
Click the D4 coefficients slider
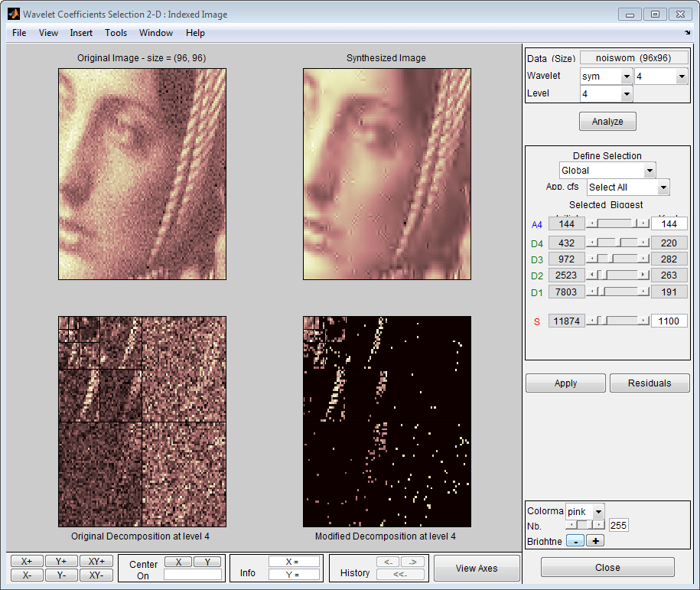tap(617, 243)
